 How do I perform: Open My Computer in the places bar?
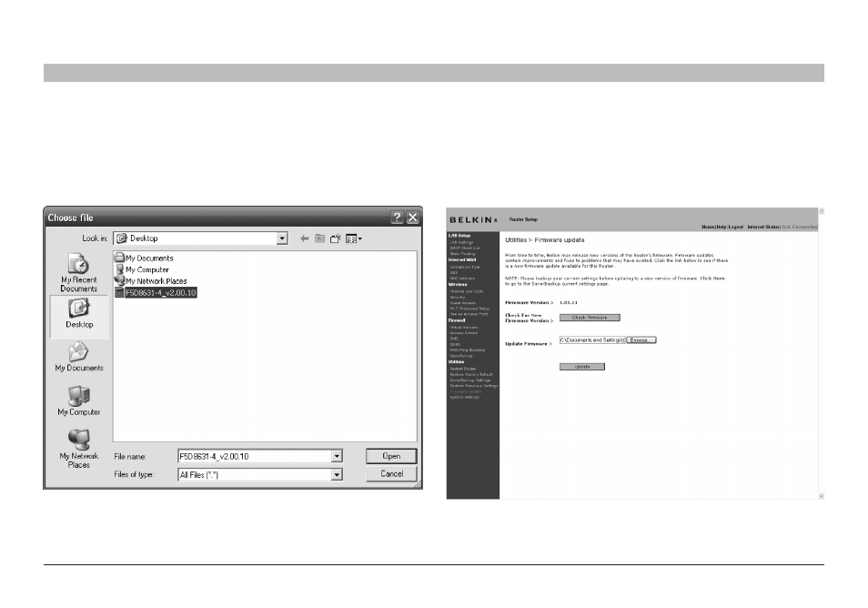pos(78,400)
